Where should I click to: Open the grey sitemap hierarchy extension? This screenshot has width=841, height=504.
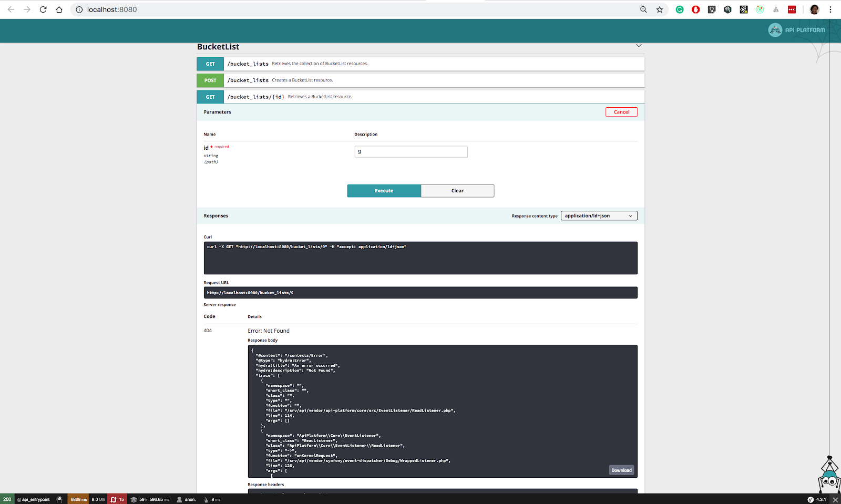[776, 9]
